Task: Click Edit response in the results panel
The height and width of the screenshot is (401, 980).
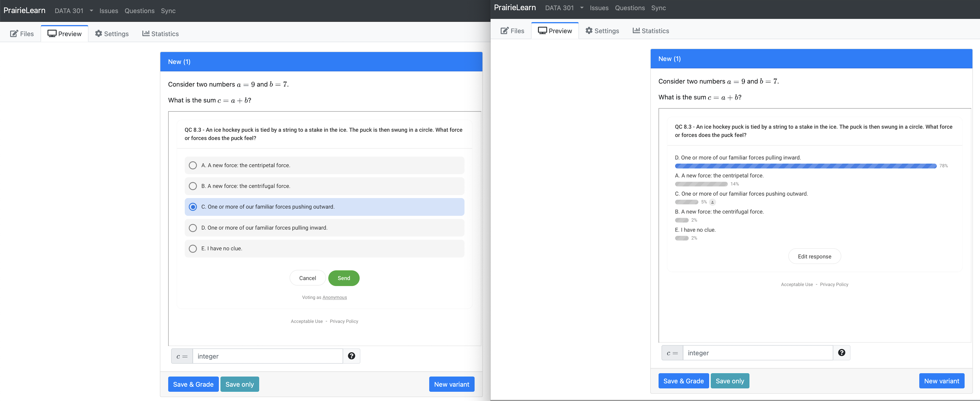Action: [x=815, y=256]
